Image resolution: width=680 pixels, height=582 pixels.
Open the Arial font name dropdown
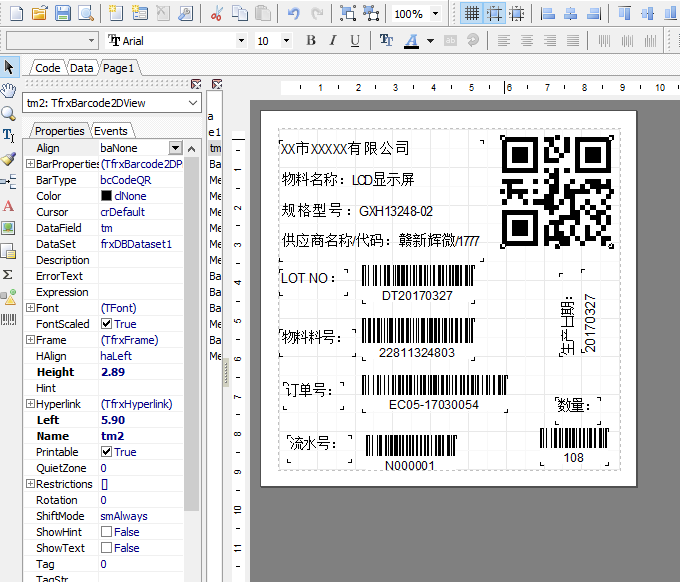pos(241,41)
